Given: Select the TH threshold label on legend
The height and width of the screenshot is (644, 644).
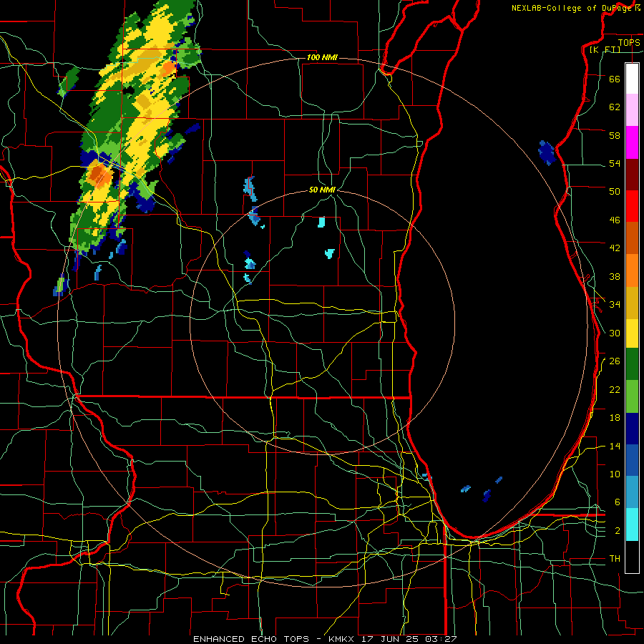Looking at the screenshot, I should tap(615, 558).
